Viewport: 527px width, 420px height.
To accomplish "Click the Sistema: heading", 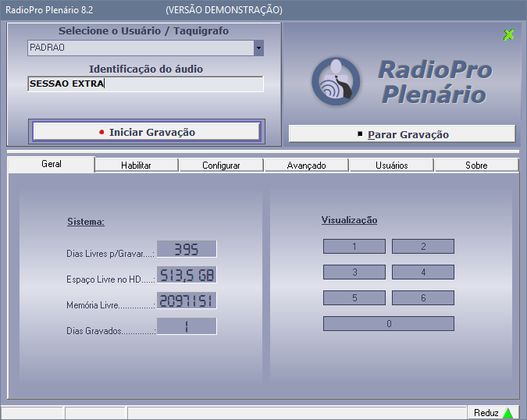I will [86, 222].
